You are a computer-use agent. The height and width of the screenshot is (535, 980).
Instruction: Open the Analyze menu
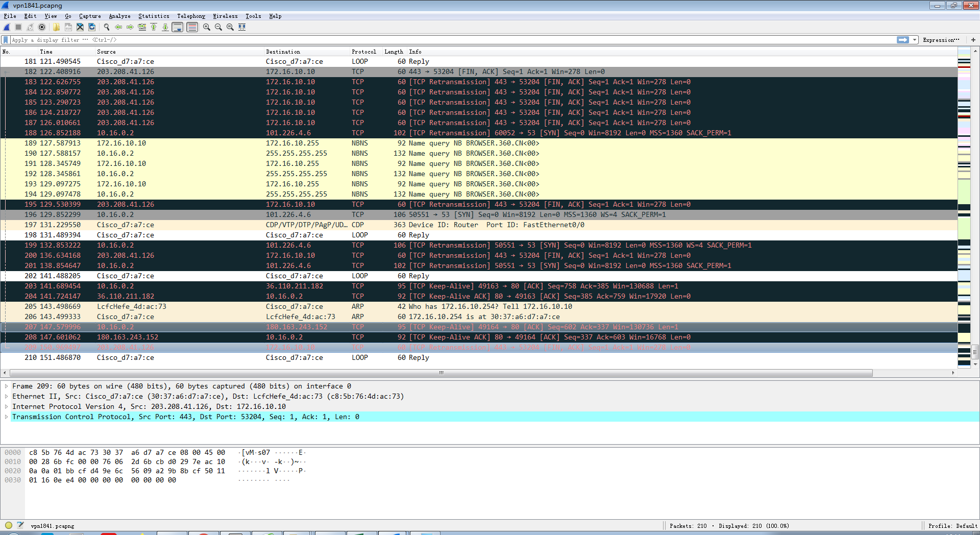pos(119,16)
